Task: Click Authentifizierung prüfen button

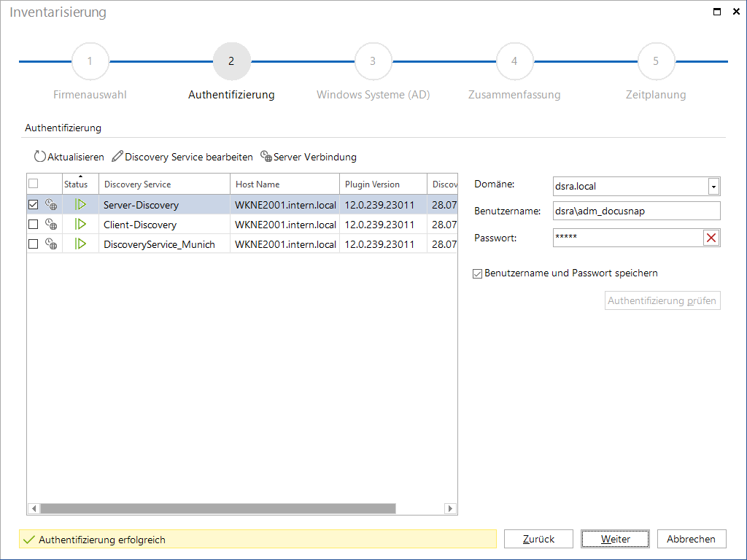Action: coord(662,300)
